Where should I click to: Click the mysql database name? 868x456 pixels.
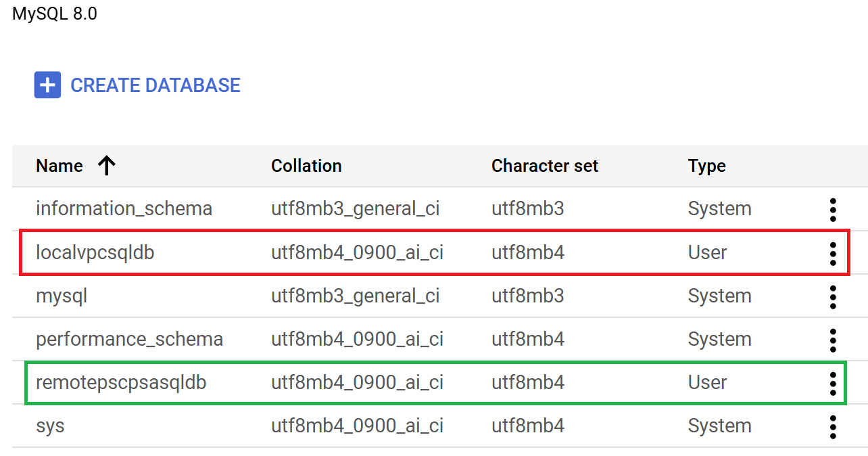click(62, 296)
